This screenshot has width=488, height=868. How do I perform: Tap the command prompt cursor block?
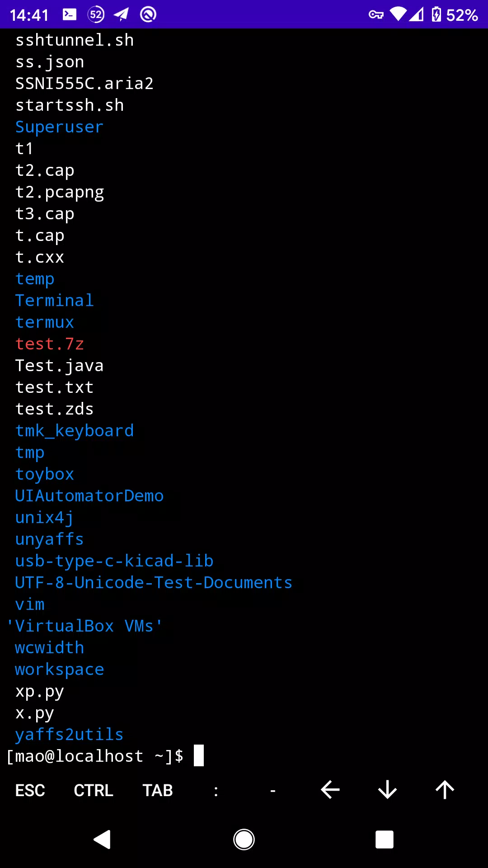point(199,755)
